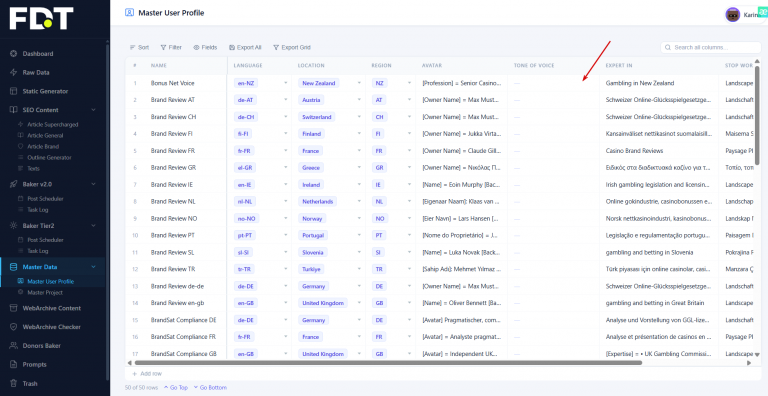Add a new row

[x=147, y=373]
